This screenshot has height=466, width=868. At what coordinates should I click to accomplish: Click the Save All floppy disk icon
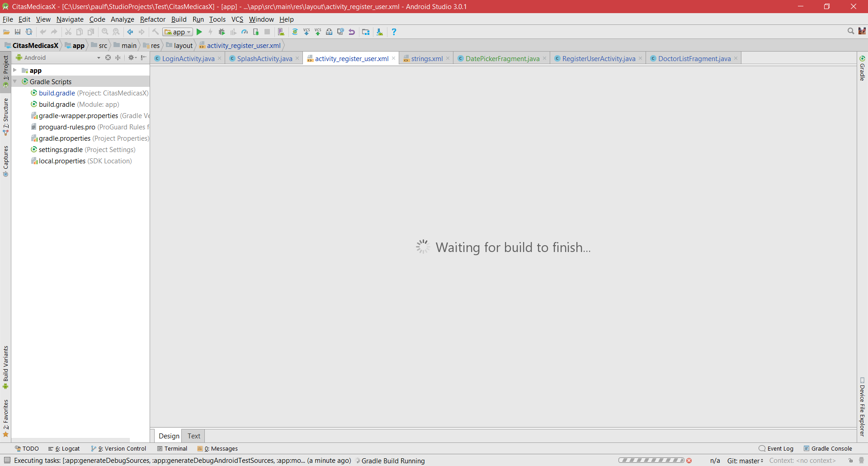(x=18, y=32)
